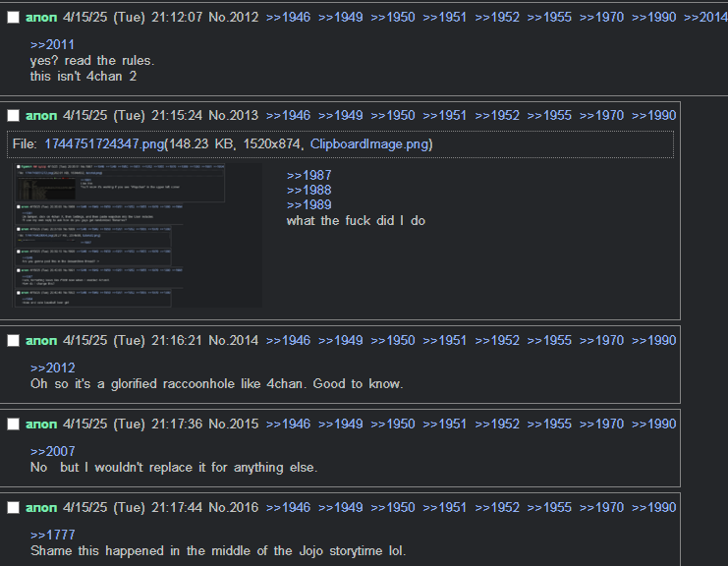Image resolution: width=728 pixels, height=566 pixels.
Task: Tick the checkbox for post No.2012
Action: click(14, 18)
